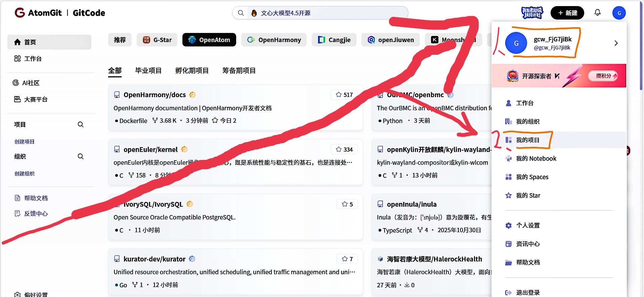Select the OpenAtom category chip
The height and width of the screenshot is (297, 644).
pyautogui.click(x=209, y=40)
